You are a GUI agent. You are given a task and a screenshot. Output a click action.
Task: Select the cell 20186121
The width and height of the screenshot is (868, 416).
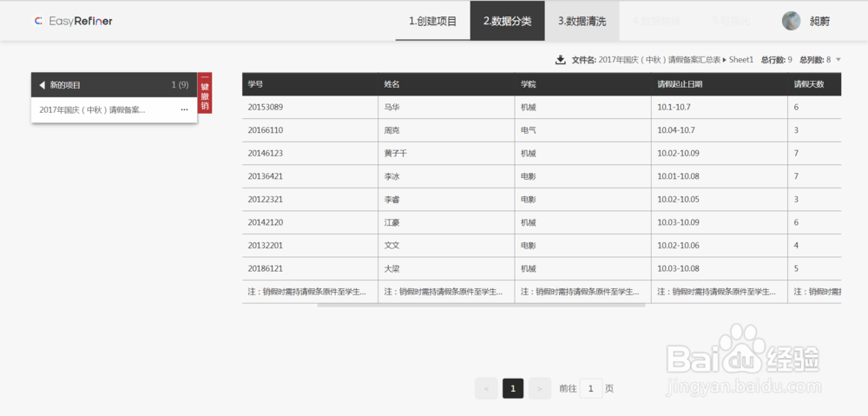click(x=310, y=268)
